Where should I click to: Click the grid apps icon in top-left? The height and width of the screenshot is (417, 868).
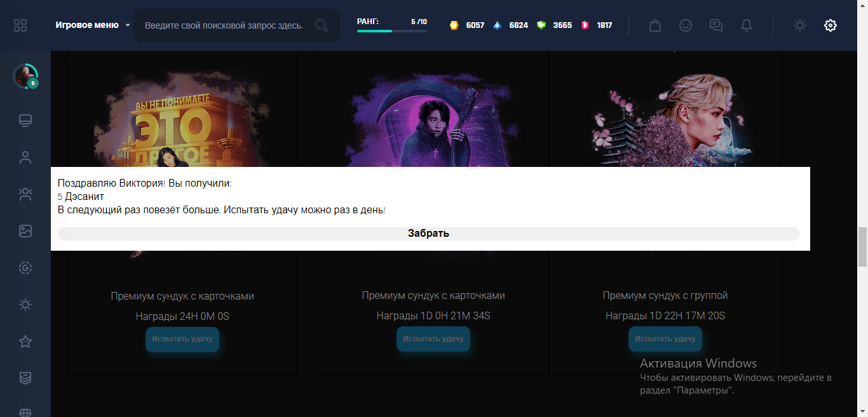point(20,25)
